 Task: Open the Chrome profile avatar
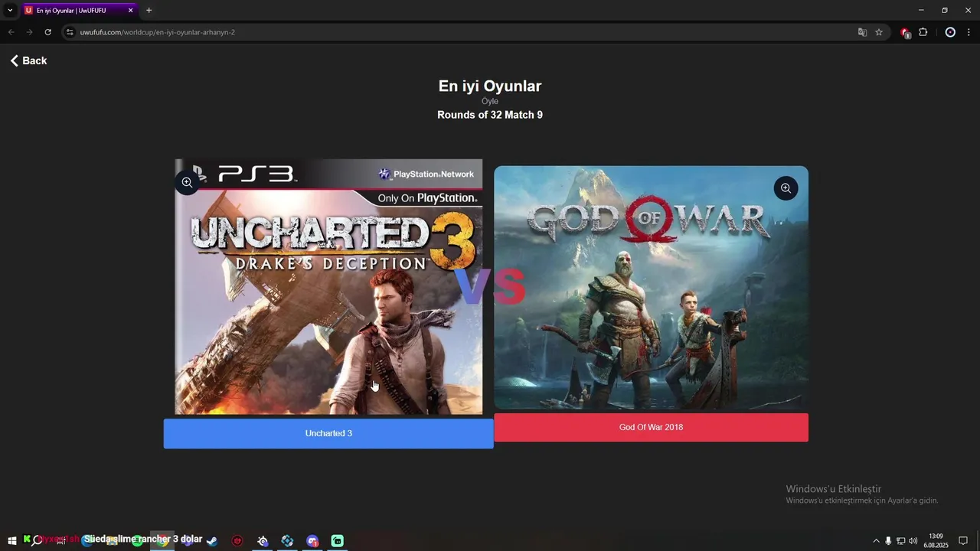pos(950,32)
